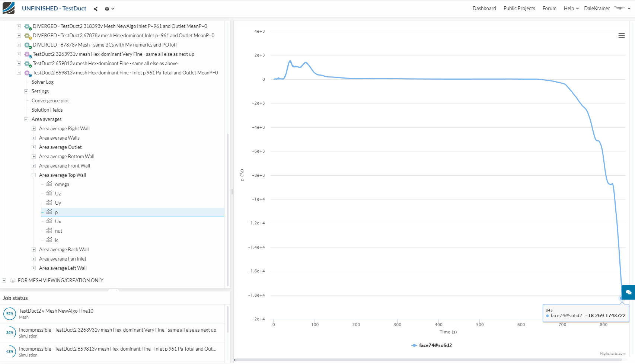Open the project settings gear menu
The width and height of the screenshot is (635, 364).
(x=109, y=9)
